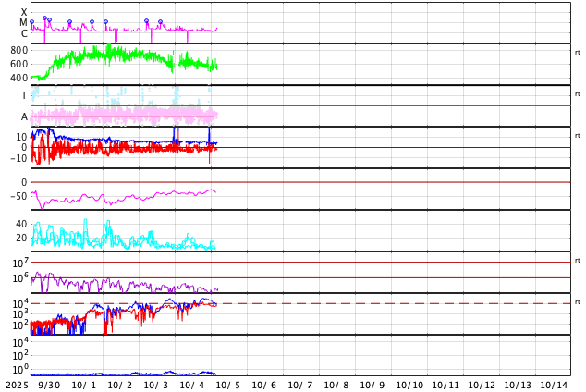Image resolution: width=586 pixels, height=392 pixels.
Task: Click the X flare class label
Action: tap(24, 13)
